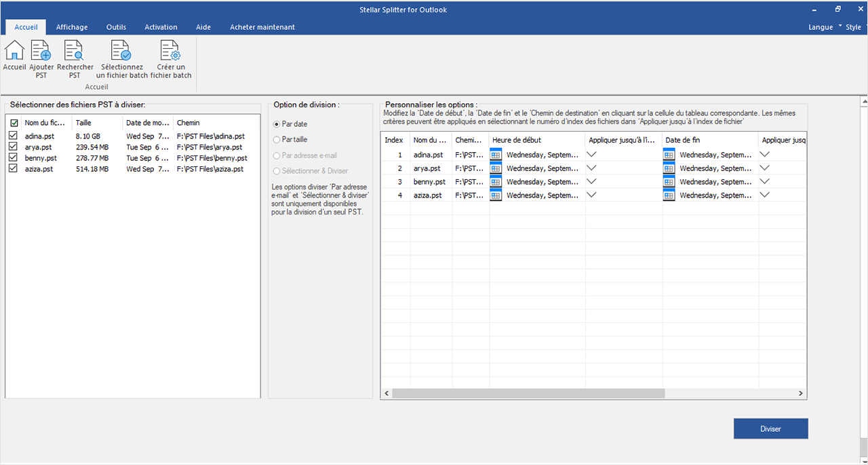Click the options table horizontal scrollbar thumb
This screenshot has width=868, height=465.
coord(528,394)
